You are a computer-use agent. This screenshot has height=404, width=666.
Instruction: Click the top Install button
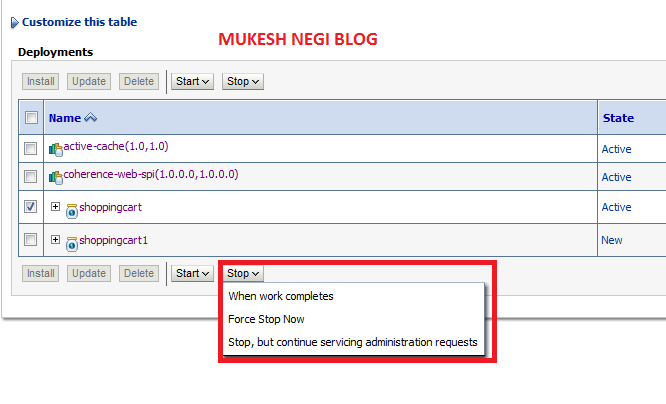41,81
